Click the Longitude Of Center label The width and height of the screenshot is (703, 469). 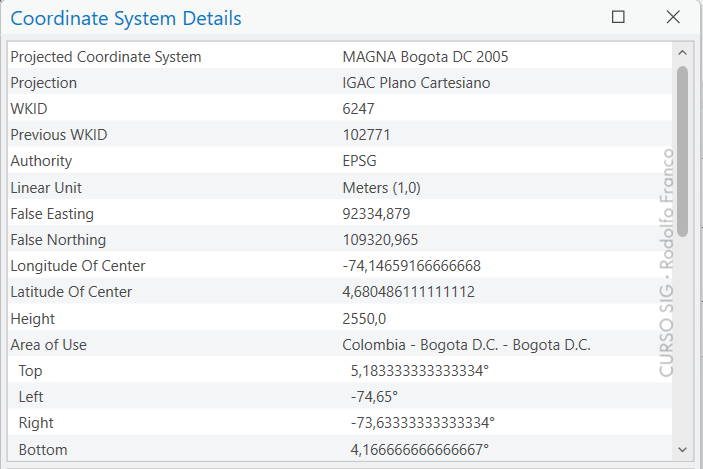pyautogui.click(x=78, y=266)
